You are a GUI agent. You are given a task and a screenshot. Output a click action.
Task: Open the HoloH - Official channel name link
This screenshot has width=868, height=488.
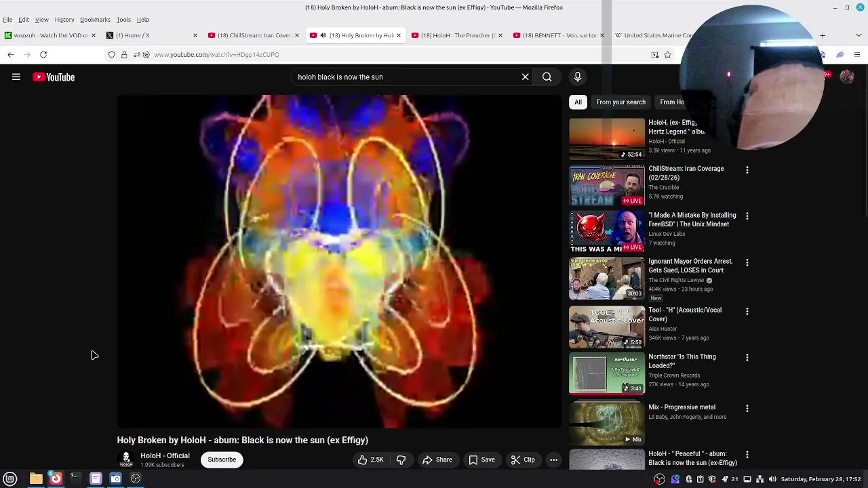click(165, 455)
